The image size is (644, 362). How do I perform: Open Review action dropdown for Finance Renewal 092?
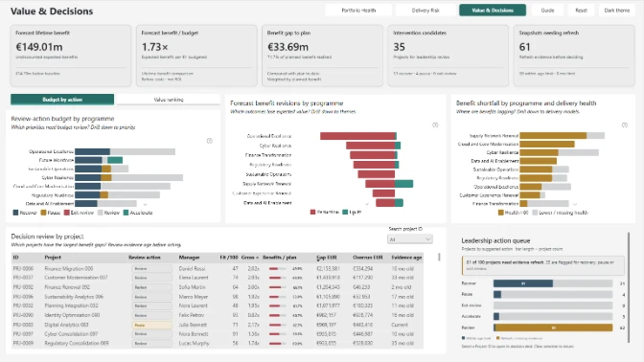point(151,287)
